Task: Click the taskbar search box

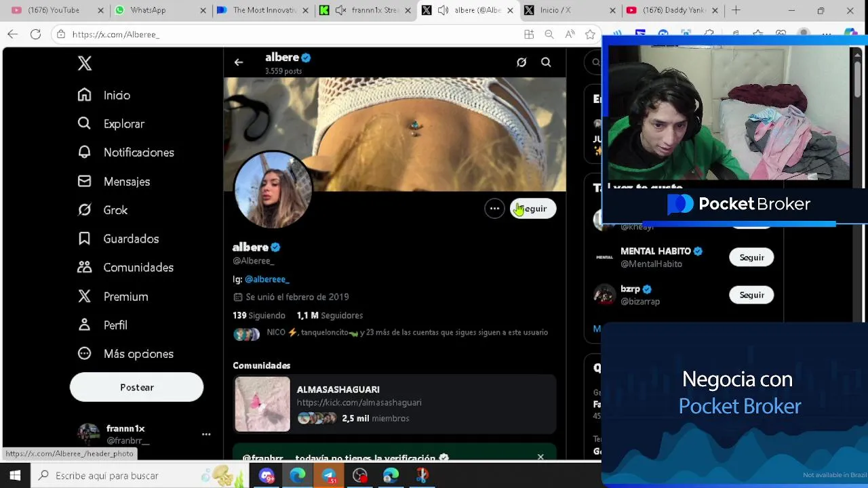Action: 139,476
